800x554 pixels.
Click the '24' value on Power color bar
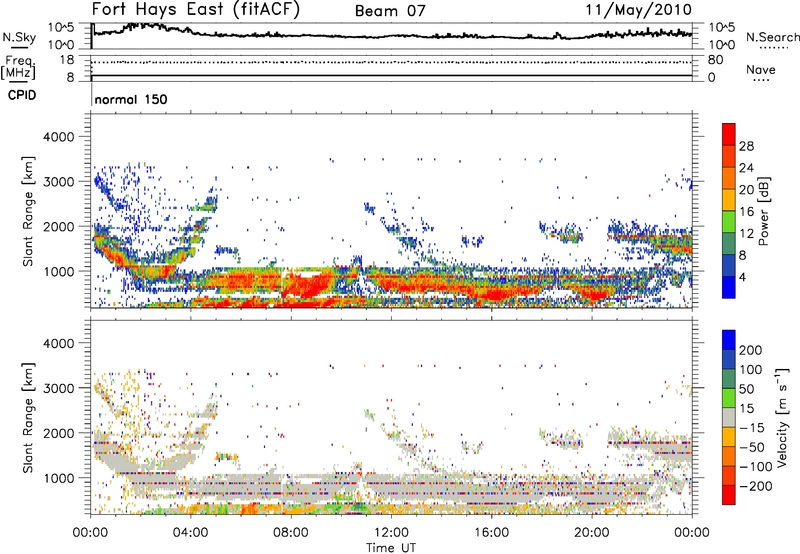pos(746,168)
